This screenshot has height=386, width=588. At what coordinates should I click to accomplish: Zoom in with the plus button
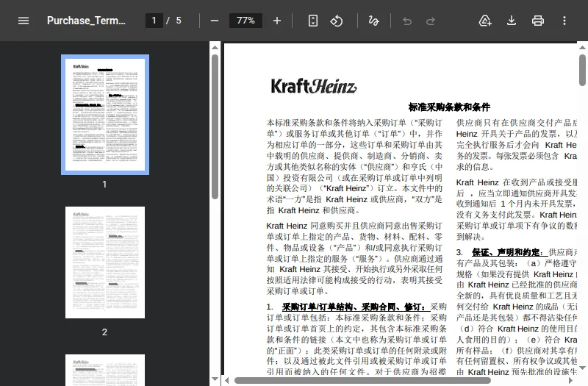(x=277, y=21)
